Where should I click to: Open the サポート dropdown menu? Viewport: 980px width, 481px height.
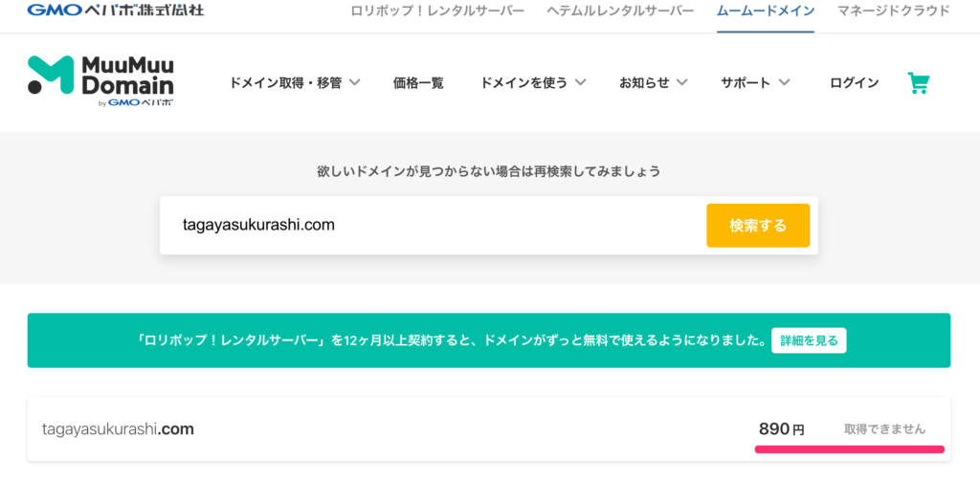click(755, 83)
